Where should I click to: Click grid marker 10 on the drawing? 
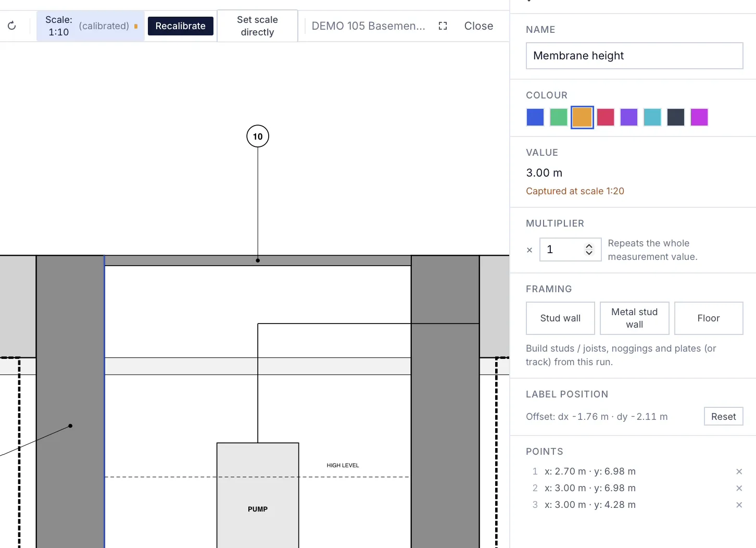click(x=258, y=136)
